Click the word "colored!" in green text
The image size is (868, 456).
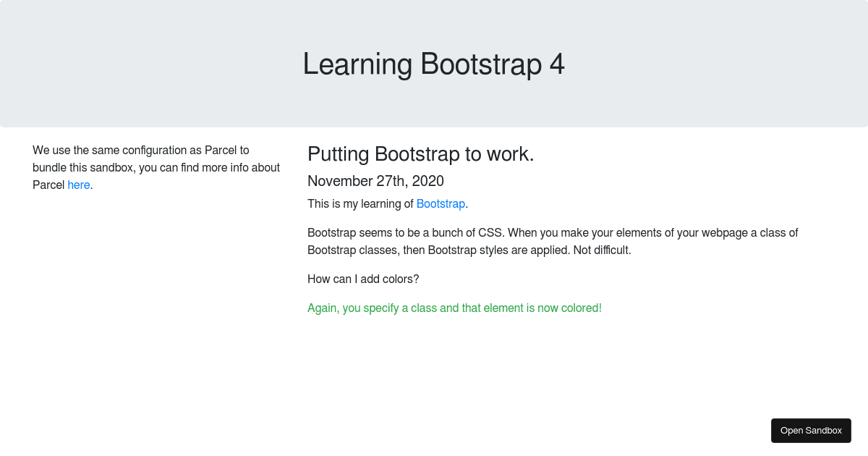pos(579,308)
